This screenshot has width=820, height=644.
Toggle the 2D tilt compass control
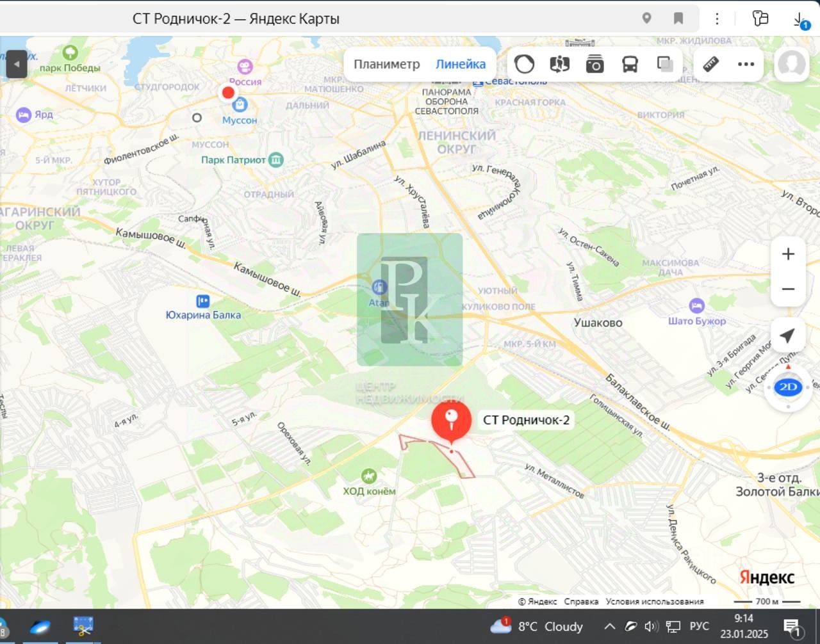pos(788,387)
